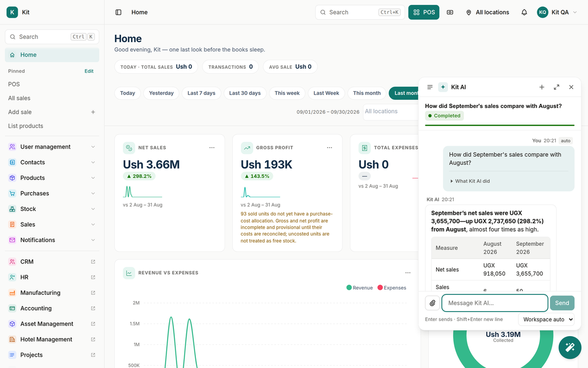Image resolution: width=588 pixels, height=368 pixels.
Task: Click the Gross Profit trend icon
Action: click(246, 148)
